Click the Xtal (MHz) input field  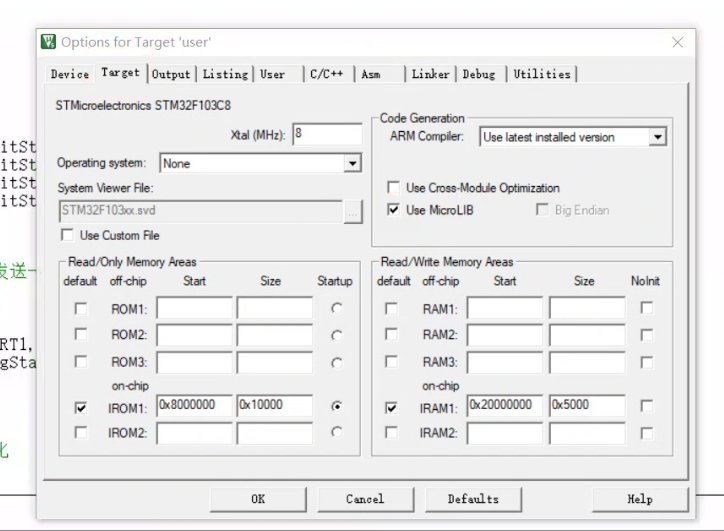pos(327,134)
